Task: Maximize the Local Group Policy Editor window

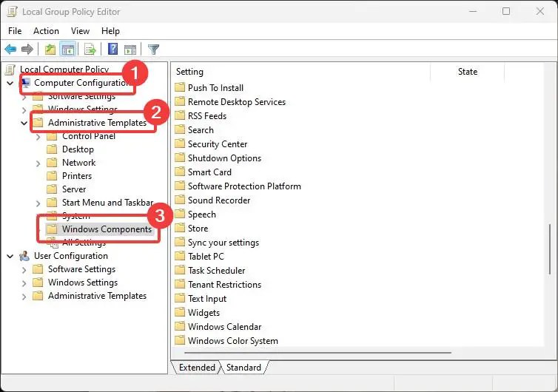Action: tap(505, 11)
